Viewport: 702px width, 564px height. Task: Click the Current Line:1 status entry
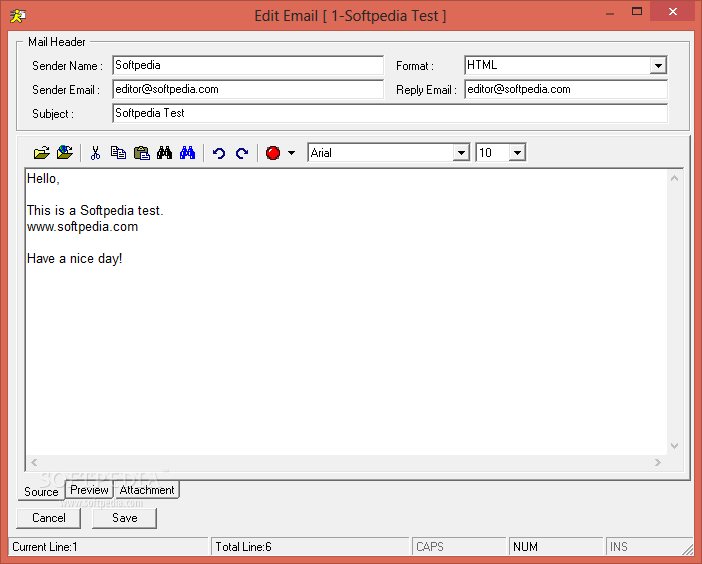pyautogui.click(x=108, y=547)
